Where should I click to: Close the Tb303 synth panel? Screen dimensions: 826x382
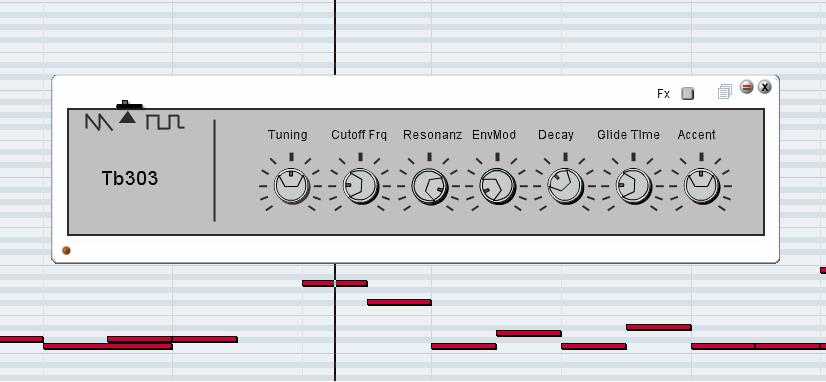764,87
